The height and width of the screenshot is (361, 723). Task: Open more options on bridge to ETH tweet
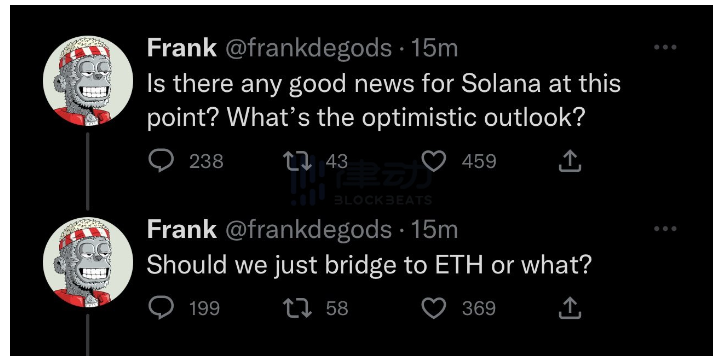pos(665,229)
